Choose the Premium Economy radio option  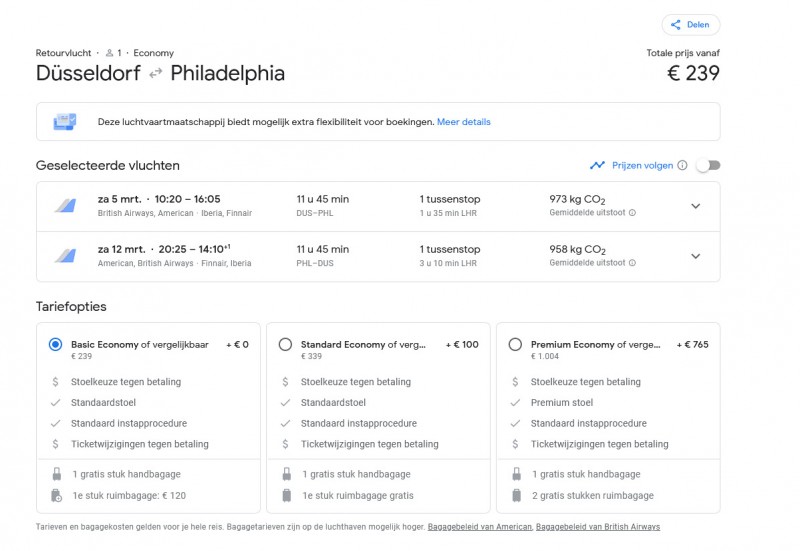coord(515,344)
